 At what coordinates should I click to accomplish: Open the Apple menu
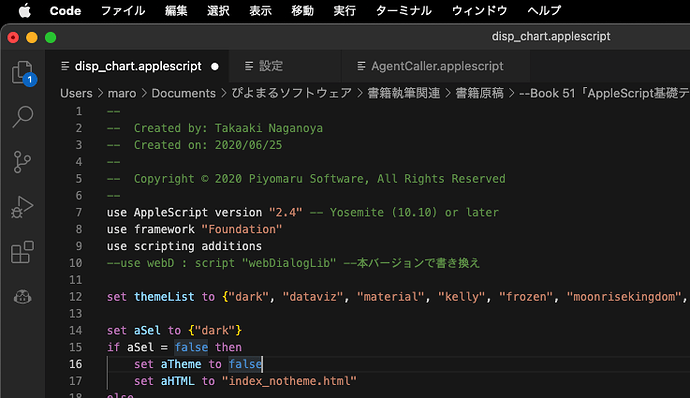25,11
